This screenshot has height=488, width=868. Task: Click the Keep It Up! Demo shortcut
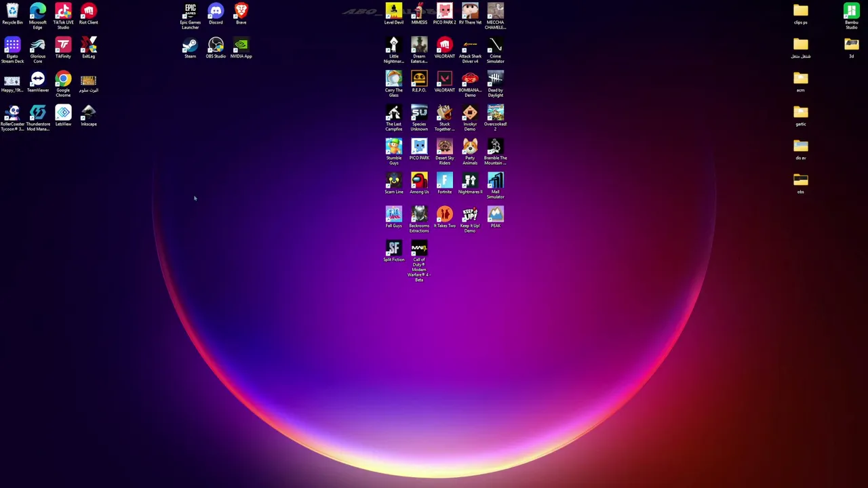pyautogui.click(x=470, y=219)
